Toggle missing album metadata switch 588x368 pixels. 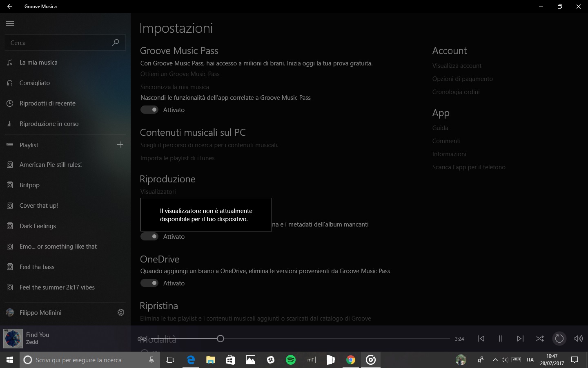(149, 236)
